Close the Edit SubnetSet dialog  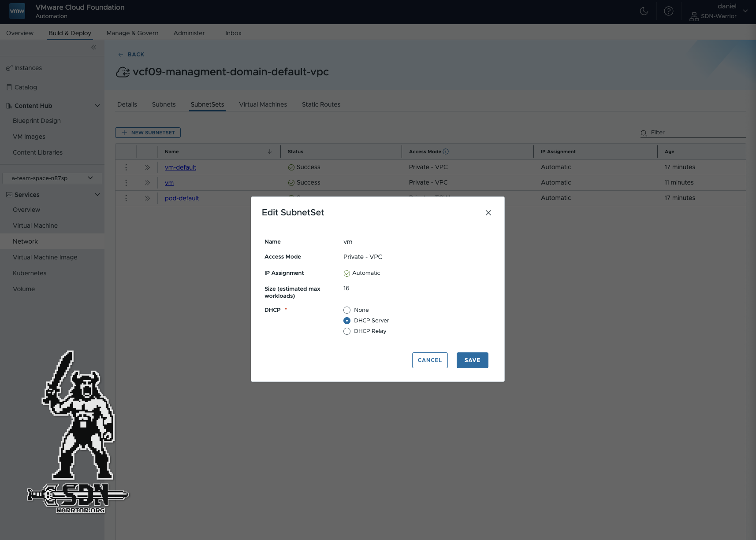coord(488,213)
